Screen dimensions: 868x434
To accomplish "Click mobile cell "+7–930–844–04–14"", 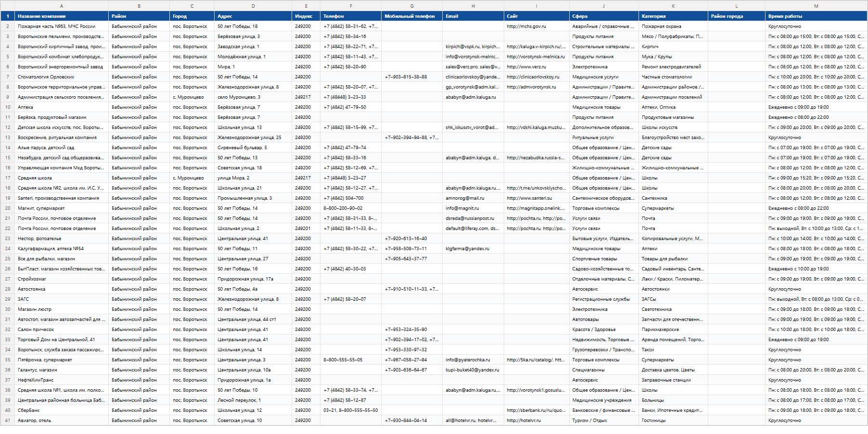I will click(412, 421).
